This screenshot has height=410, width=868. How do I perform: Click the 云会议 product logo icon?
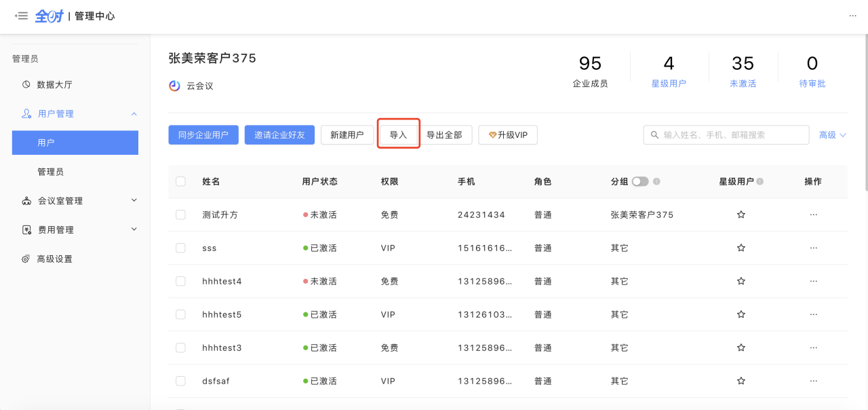coord(174,86)
